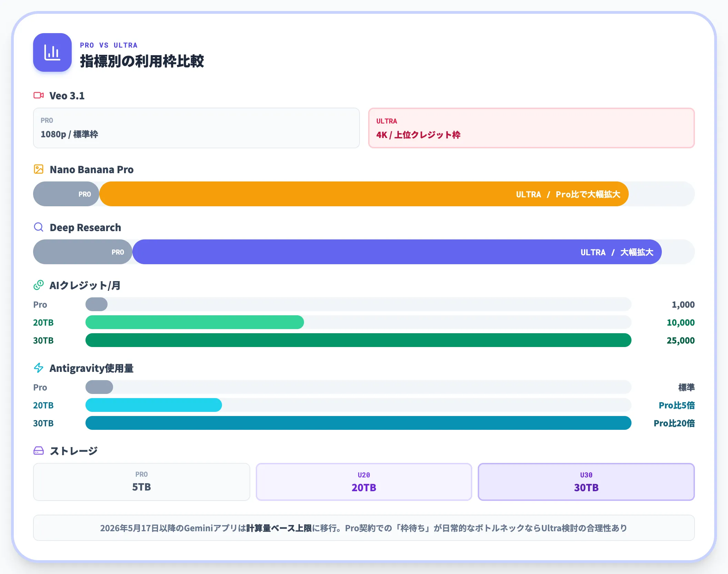Click the bar chart header icon

click(52, 52)
